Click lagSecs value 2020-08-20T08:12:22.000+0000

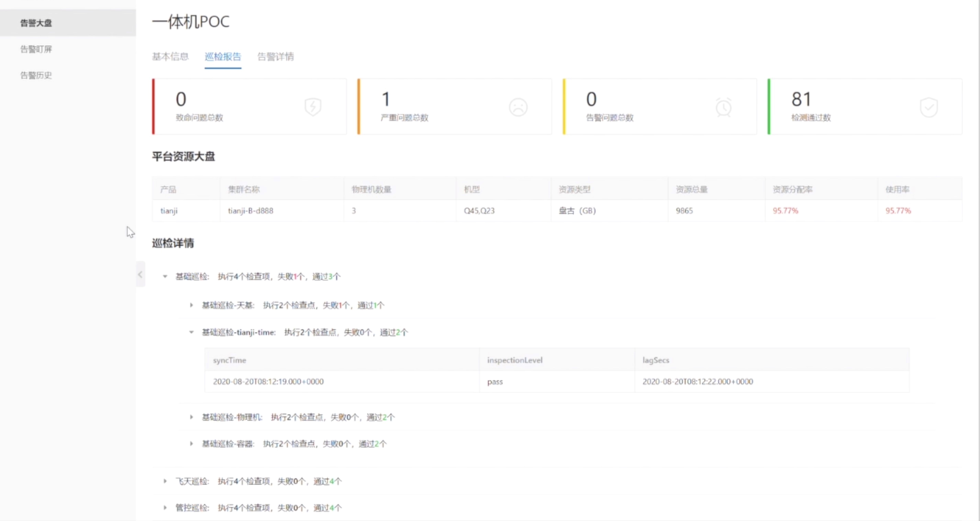(698, 381)
